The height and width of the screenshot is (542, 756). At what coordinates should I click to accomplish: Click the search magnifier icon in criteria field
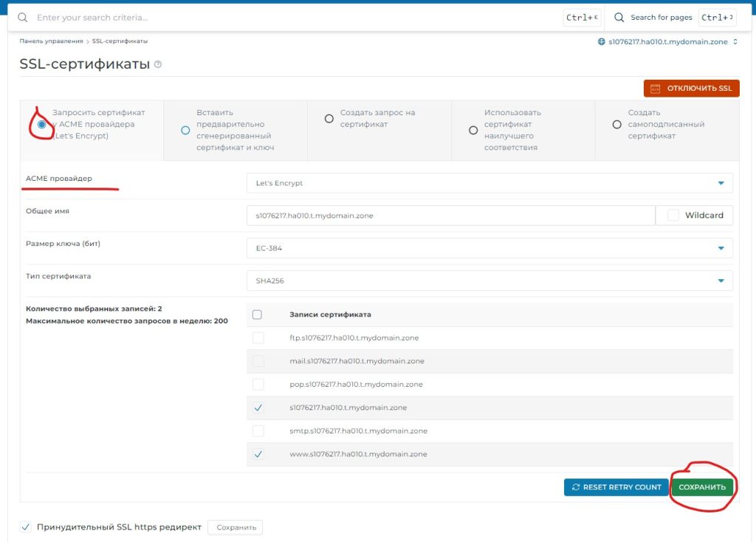pos(24,17)
